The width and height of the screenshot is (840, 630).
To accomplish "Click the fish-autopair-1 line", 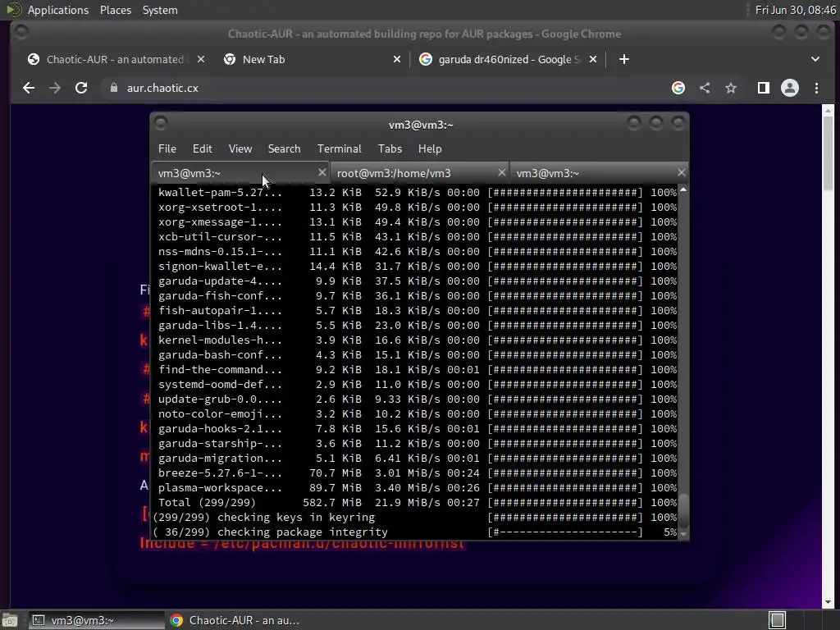I will click(x=417, y=311).
